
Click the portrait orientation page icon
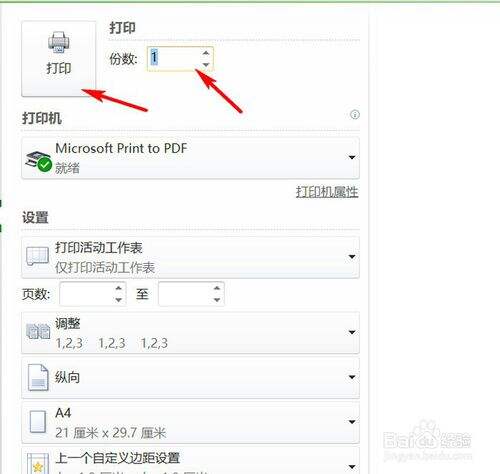point(38,377)
